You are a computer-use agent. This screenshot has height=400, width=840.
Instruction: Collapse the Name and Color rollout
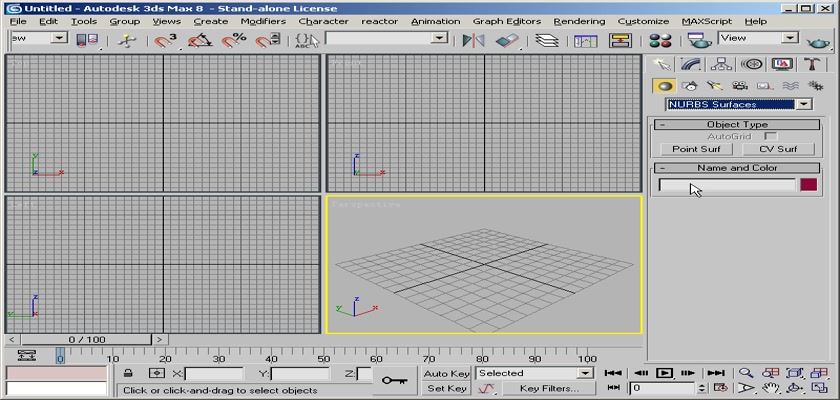point(737,168)
